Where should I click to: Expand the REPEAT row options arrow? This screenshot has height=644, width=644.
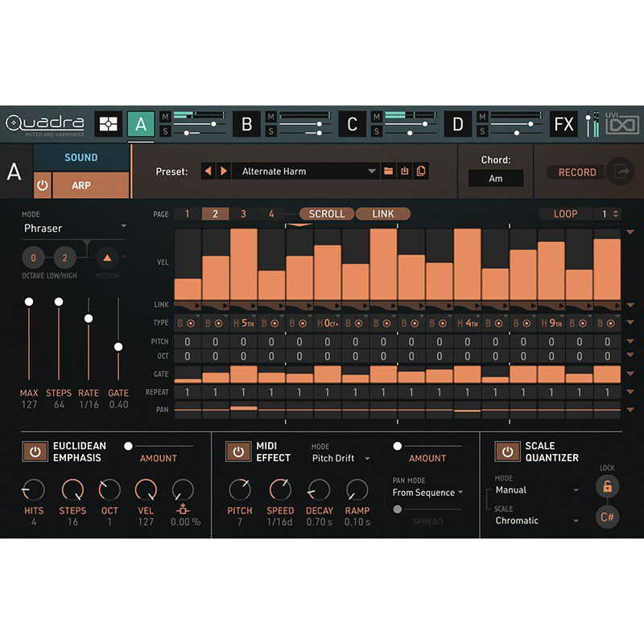point(630,392)
